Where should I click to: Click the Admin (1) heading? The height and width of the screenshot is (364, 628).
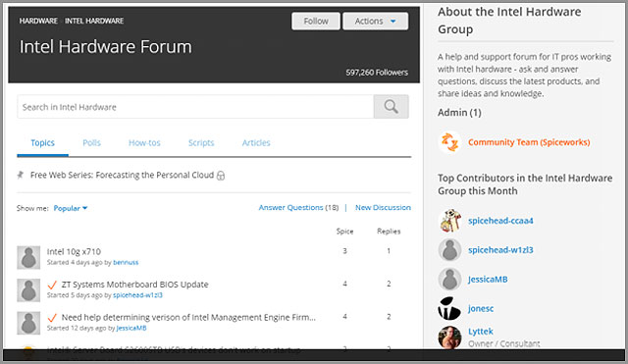[x=459, y=113]
